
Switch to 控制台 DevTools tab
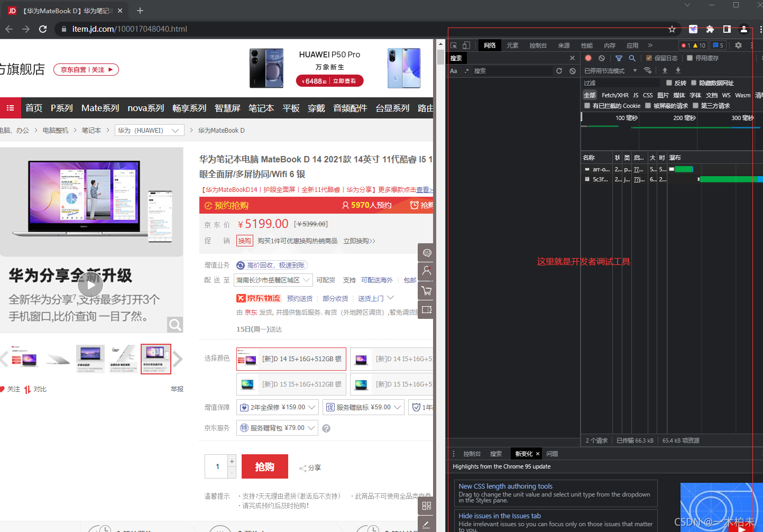[538, 45]
